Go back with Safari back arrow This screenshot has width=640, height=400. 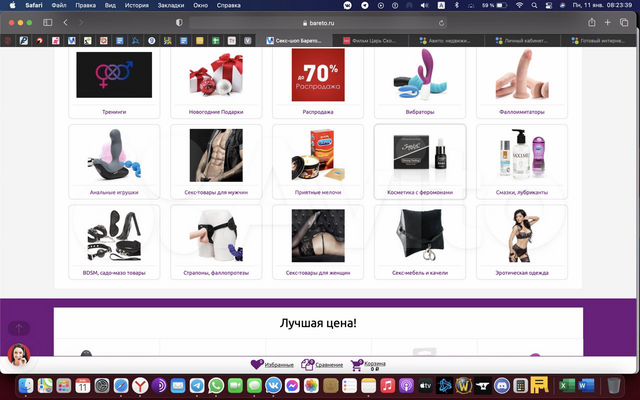[67, 22]
